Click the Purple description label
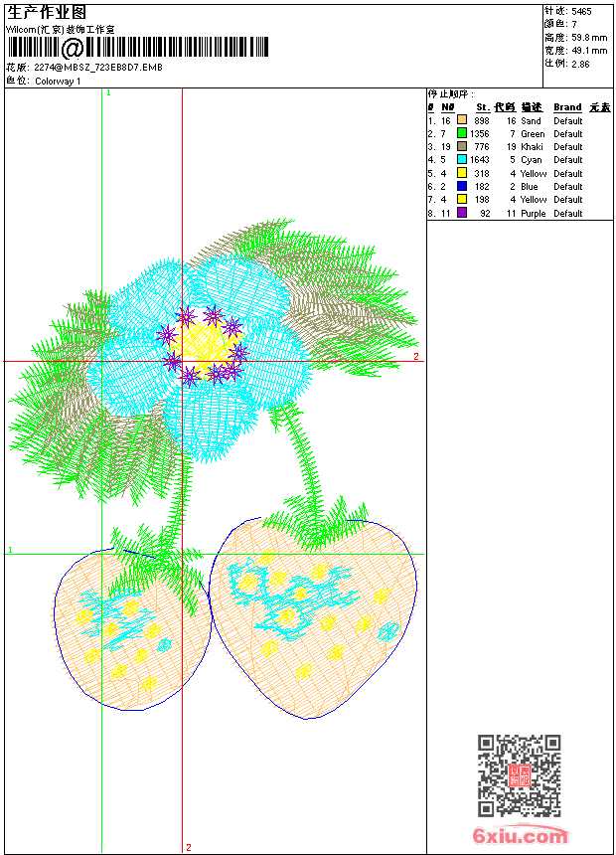This screenshot has width=616, height=855. [534, 214]
